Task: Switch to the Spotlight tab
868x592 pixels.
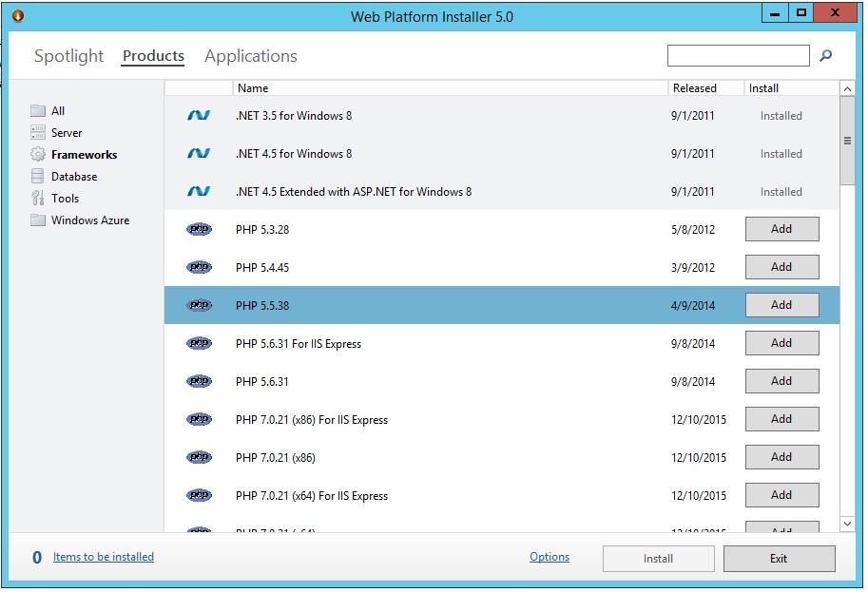Action: click(x=68, y=56)
